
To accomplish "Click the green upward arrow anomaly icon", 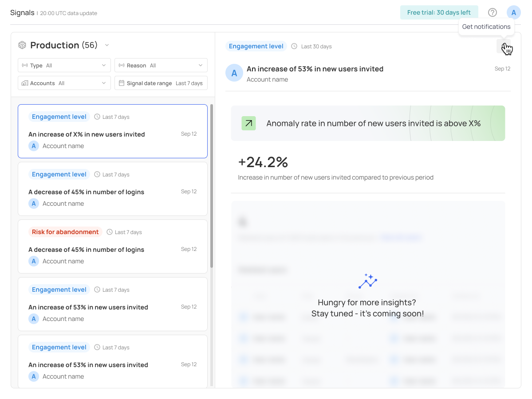I will pyautogui.click(x=248, y=123).
